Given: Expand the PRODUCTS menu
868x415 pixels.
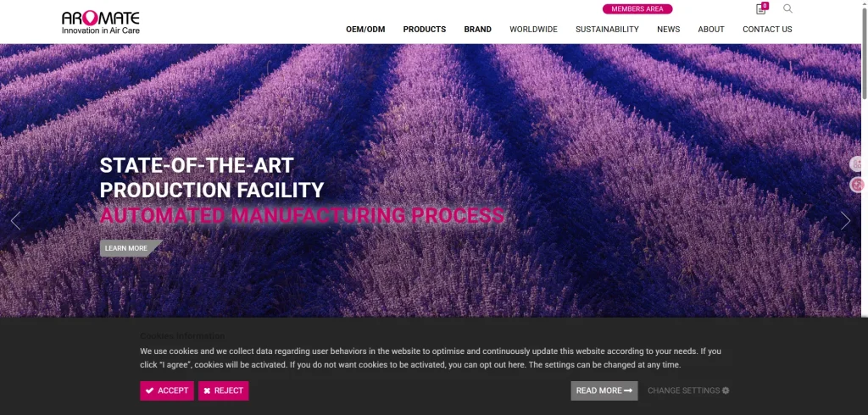Looking at the screenshot, I should [425, 30].
